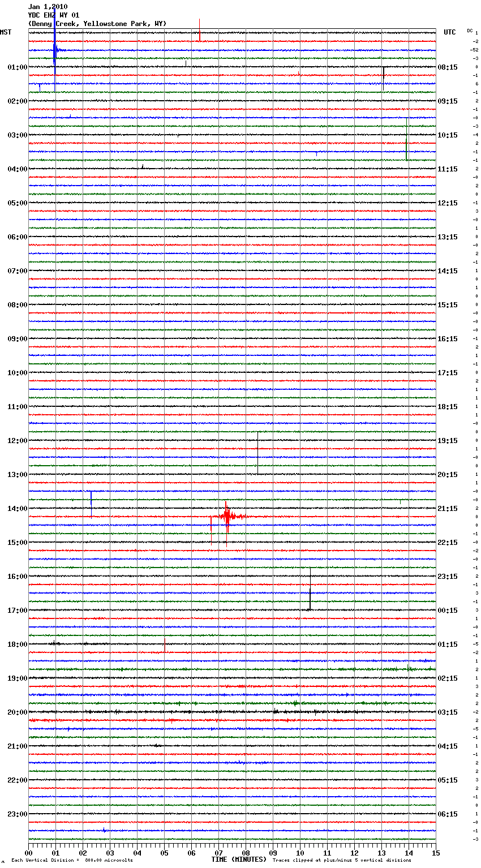This screenshot has height=868, width=481.
Task: Select the station code 'YDC EHZ WY 01'
Action: click(x=54, y=15)
